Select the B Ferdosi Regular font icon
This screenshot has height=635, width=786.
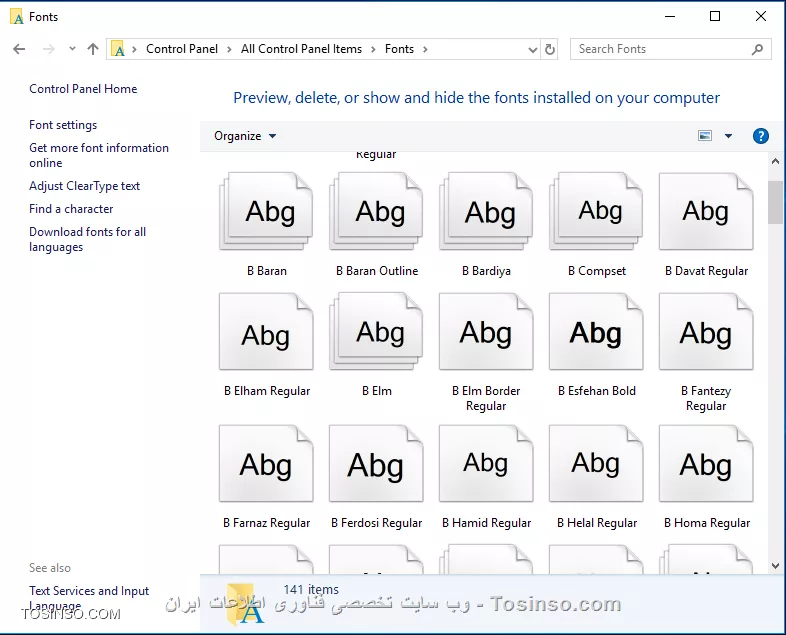[x=376, y=463]
